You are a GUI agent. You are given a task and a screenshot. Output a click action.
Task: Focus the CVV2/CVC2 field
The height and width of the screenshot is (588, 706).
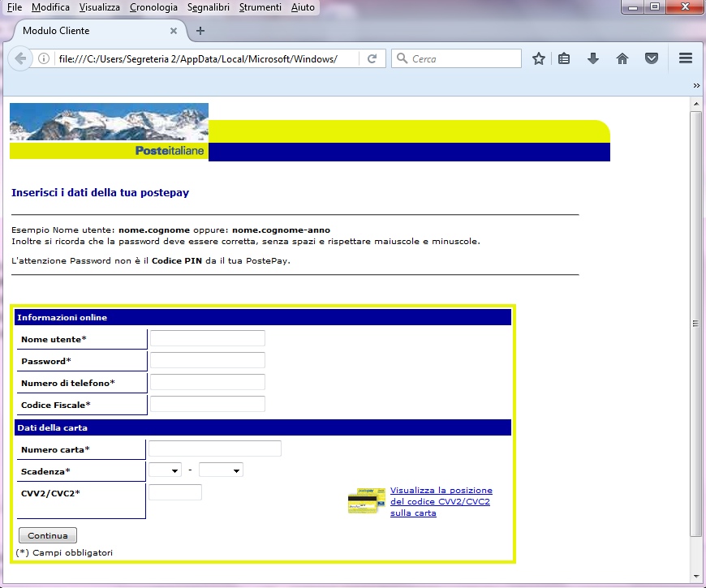[x=175, y=492]
